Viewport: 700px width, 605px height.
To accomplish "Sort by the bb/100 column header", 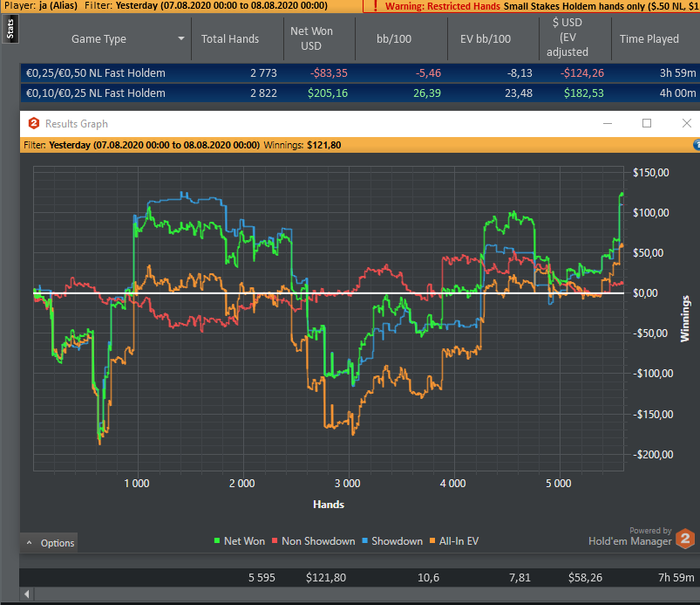I will click(394, 39).
